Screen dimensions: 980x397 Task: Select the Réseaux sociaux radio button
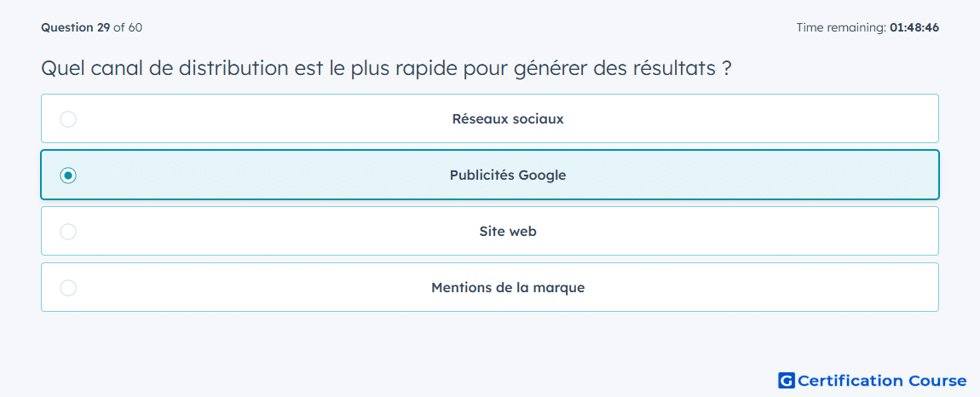click(x=68, y=118)
